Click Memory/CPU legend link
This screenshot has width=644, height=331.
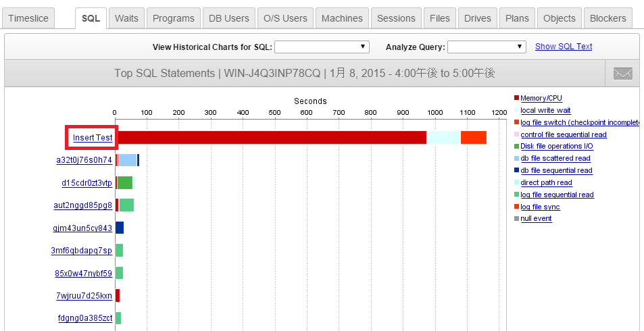[x=541, y=98]
